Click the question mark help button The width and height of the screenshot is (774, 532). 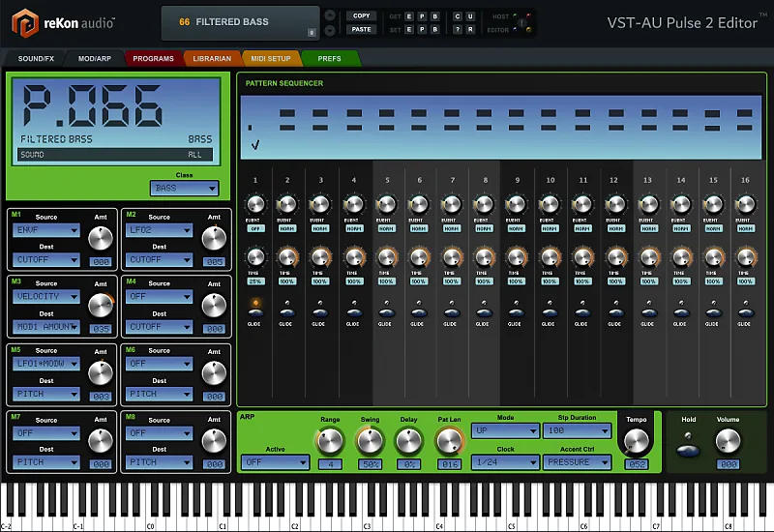[458, 30]
